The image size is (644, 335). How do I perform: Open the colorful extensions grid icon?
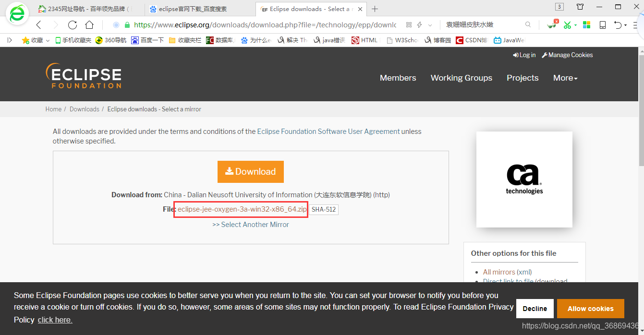[586, 25]
